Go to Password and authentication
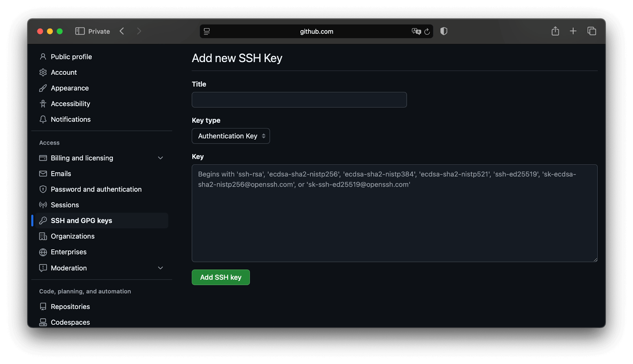Viewport: 633px width, 364px height. click(x=96, y=189)
